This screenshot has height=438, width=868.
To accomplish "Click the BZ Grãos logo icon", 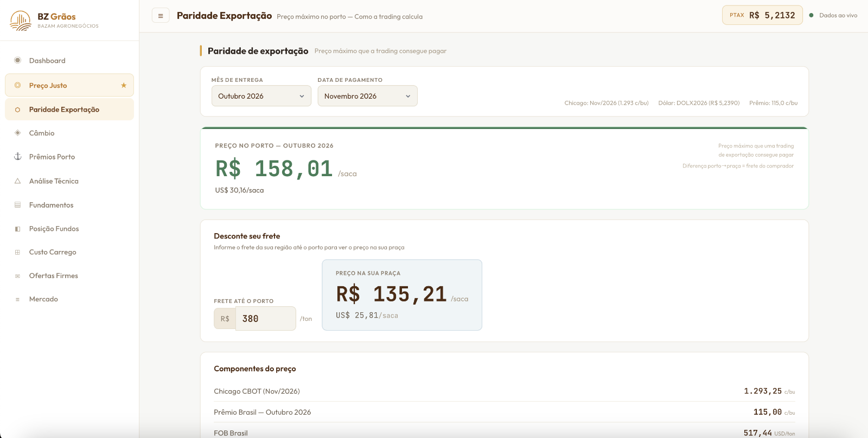I will pyautogui.click(x=21, y=21).
